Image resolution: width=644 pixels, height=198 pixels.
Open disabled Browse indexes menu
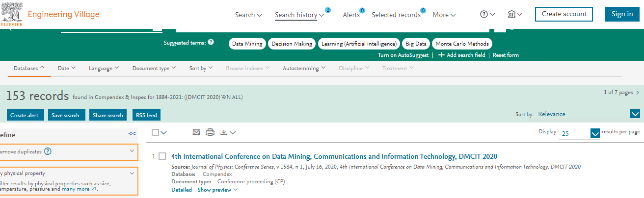[248, 68]
